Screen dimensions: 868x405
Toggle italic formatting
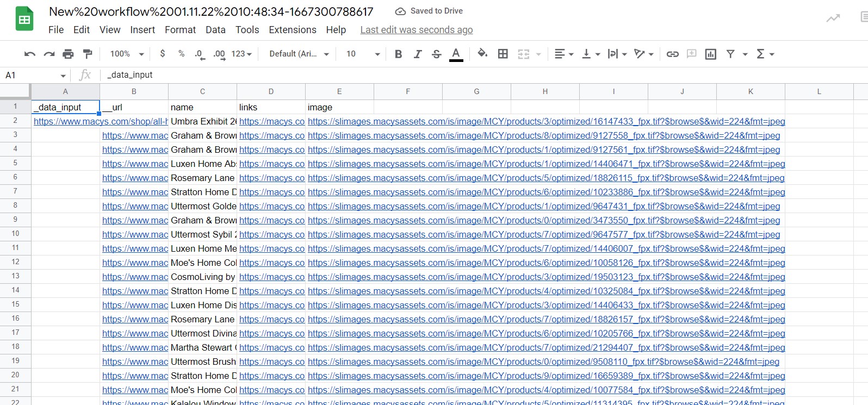click(x=418, y=54)
